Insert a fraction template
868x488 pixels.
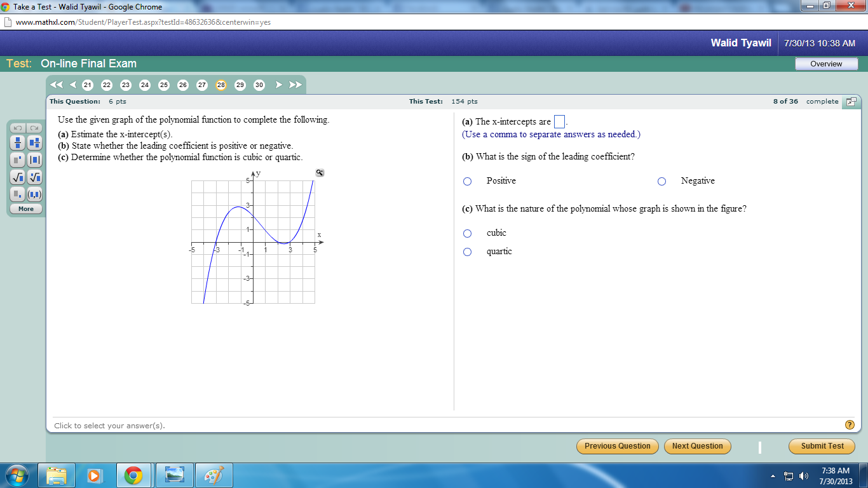pyautogui.click(x=17, y=142)
